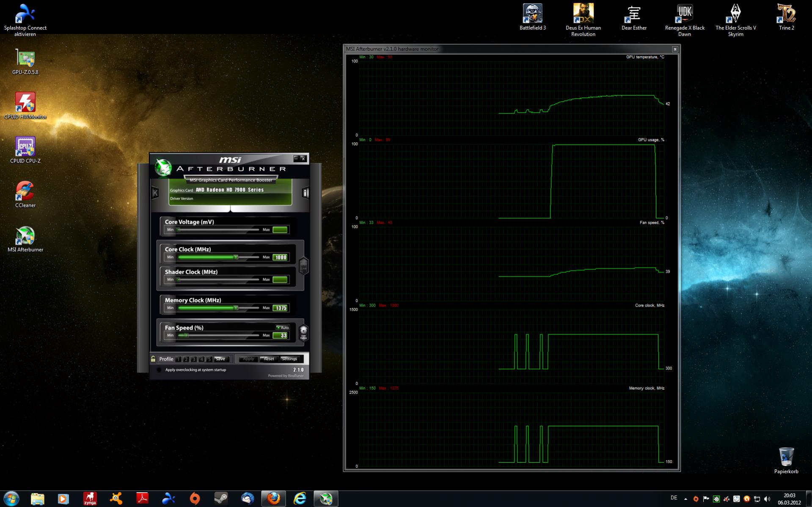Select the GPU-Z desktop icon
Viewport: 812px width, 507px height.
(x=25, y=62)
